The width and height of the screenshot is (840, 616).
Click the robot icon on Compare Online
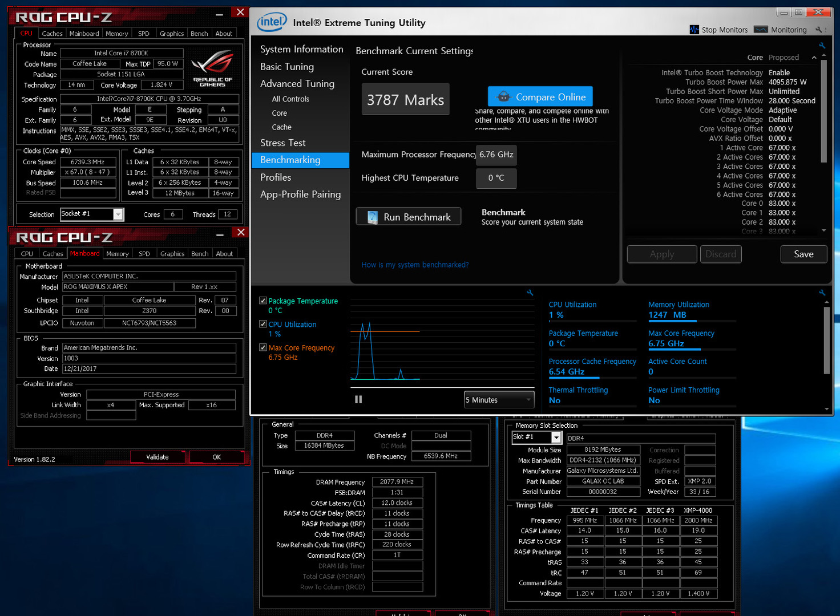click(503, 97)
